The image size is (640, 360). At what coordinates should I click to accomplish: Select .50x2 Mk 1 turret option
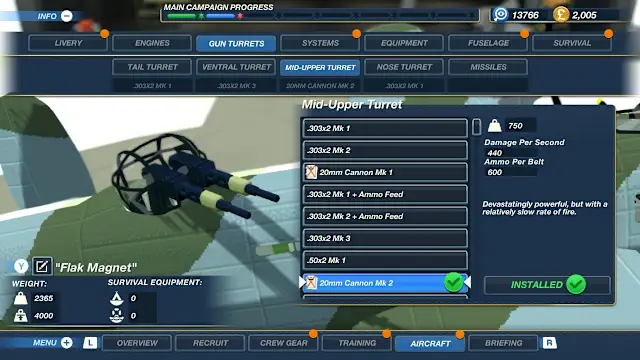pyautogui.click(x=385, y=260)
